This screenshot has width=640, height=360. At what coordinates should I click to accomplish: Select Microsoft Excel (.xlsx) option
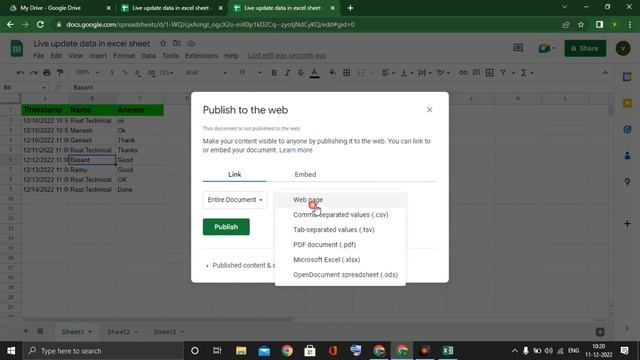click(340, 260)
